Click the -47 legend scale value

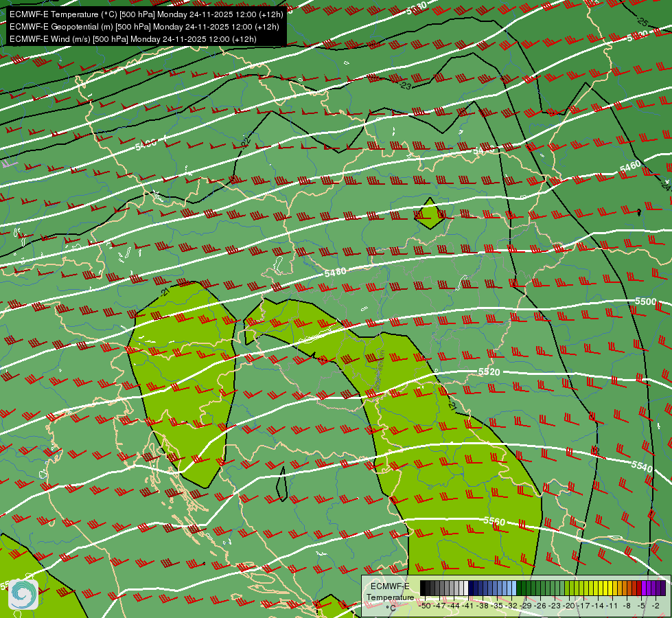(440, 606)
